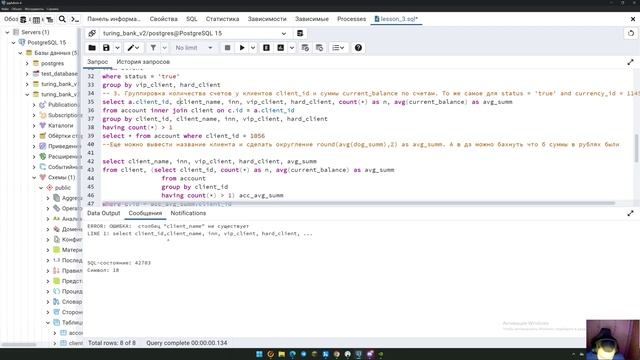Open the Панель информации tab
The image size is (640, 360).
pyautogui.click(x=113, y=19)
